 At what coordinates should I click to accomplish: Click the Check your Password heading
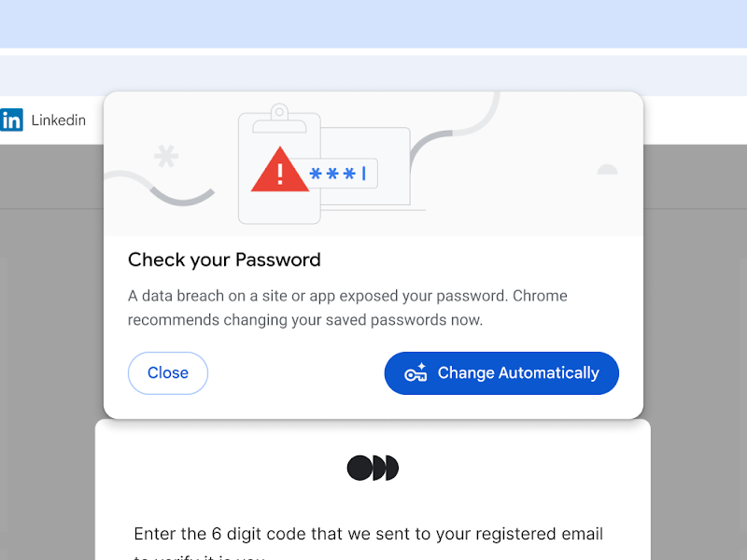tap(224, 259)
